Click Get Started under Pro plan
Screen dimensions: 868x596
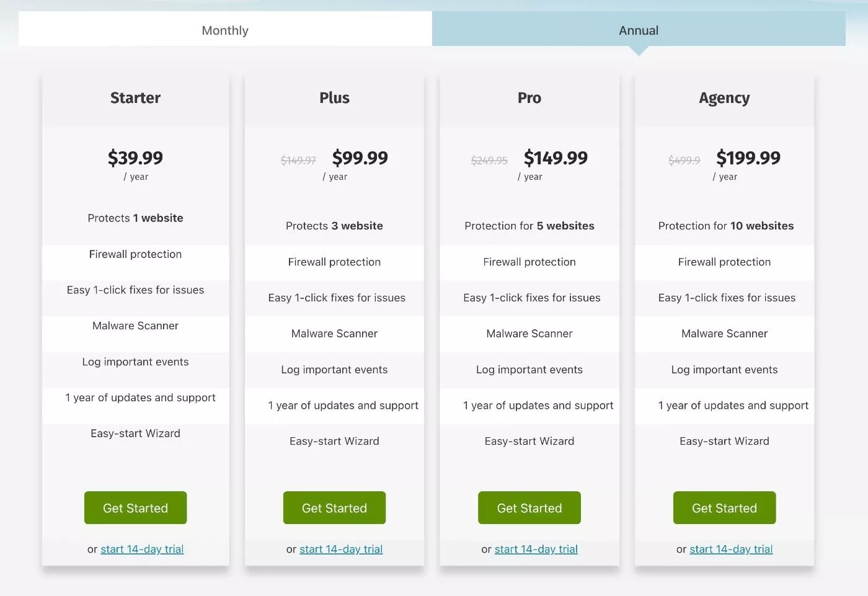point(529,508)
